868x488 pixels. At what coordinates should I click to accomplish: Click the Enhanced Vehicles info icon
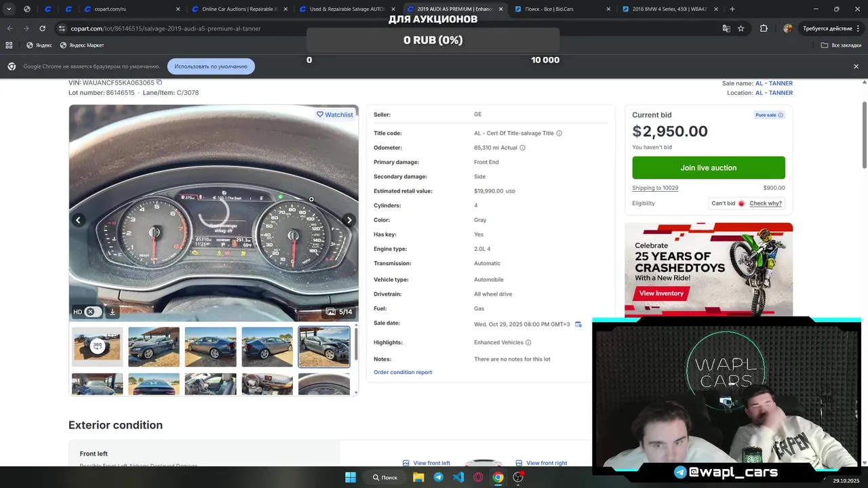pyautogui.click(x=528, y=343)
